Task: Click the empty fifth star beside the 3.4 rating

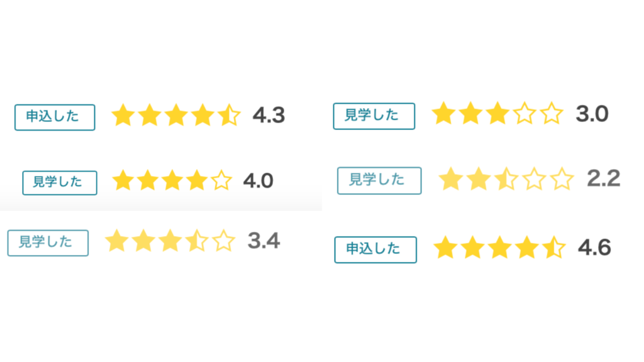Action: [223, 241]
